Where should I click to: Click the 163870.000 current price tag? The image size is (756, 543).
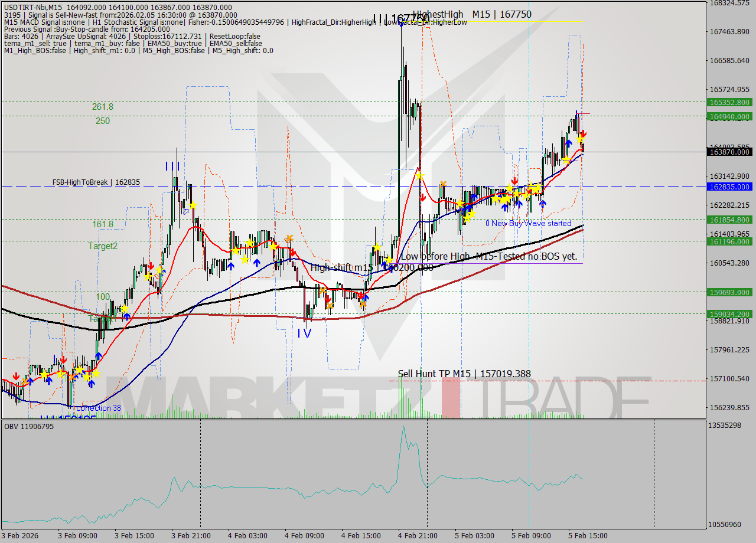(729, 152)
